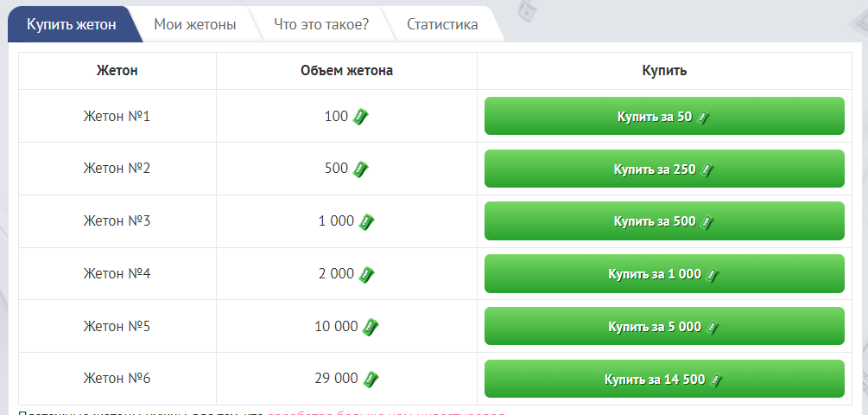Buy token №2 for 250

[663, 169]
